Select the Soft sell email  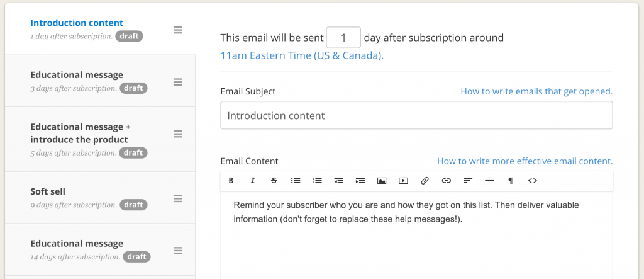(x=48, y=191)
